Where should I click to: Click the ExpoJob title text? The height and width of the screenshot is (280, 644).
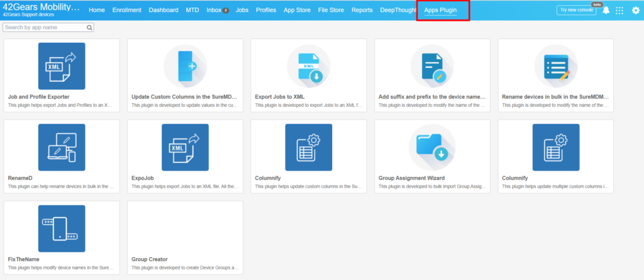click(x=143, y=179)
